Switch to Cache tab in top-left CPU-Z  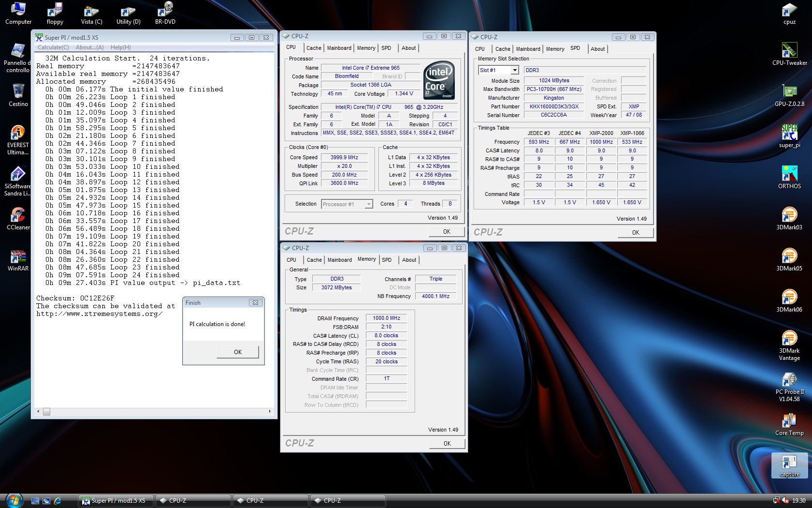[314, 48]
